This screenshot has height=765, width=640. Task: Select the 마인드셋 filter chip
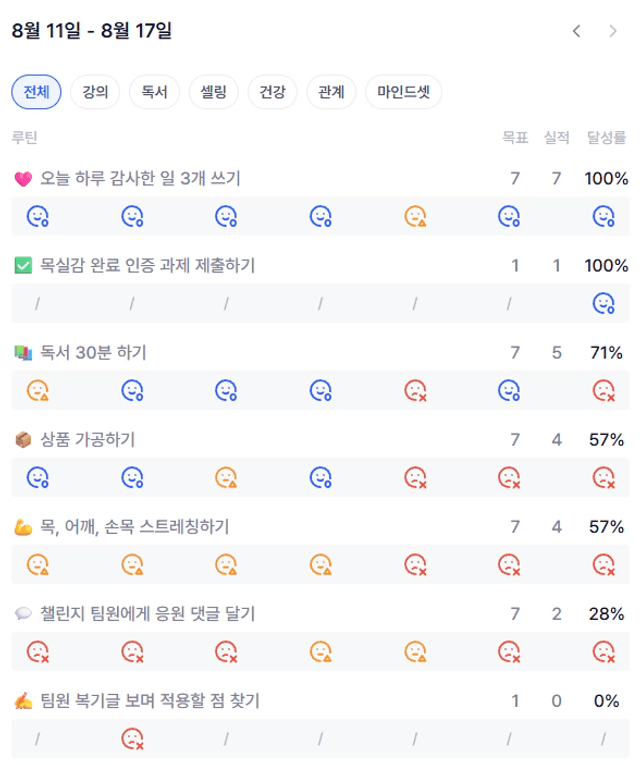(403, 92)
